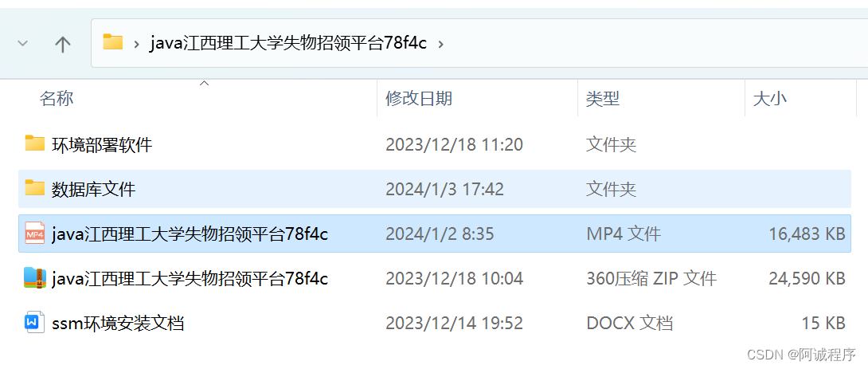Click the 数据库文件 folder icon
This screenshot has width=868, height=369.
click(x=34, y=188)
